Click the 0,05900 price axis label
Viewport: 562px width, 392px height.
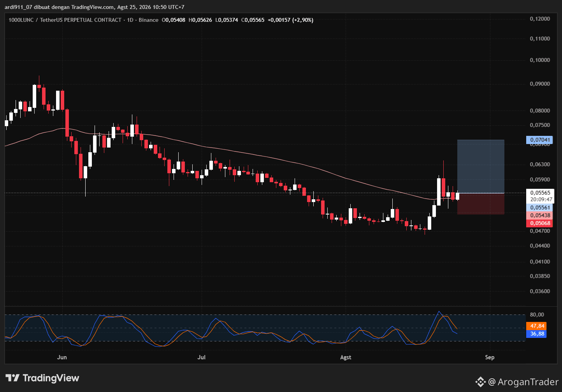[x=540, y=179]
